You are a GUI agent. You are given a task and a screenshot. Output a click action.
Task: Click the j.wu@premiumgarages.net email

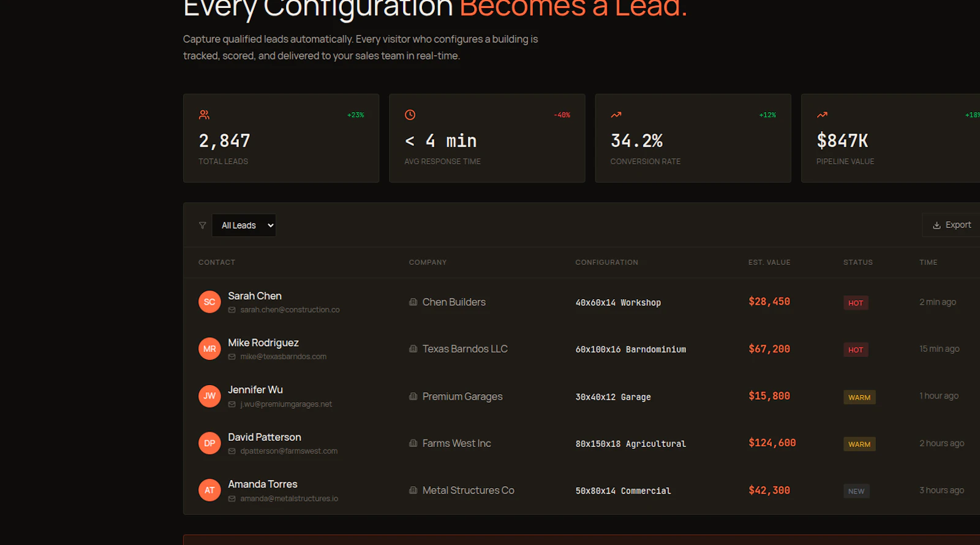[x=286, y=405]
